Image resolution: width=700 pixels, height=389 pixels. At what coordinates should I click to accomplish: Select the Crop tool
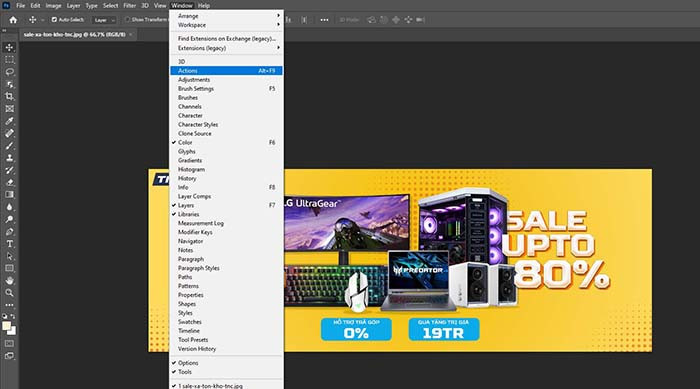tap(9, 96)
